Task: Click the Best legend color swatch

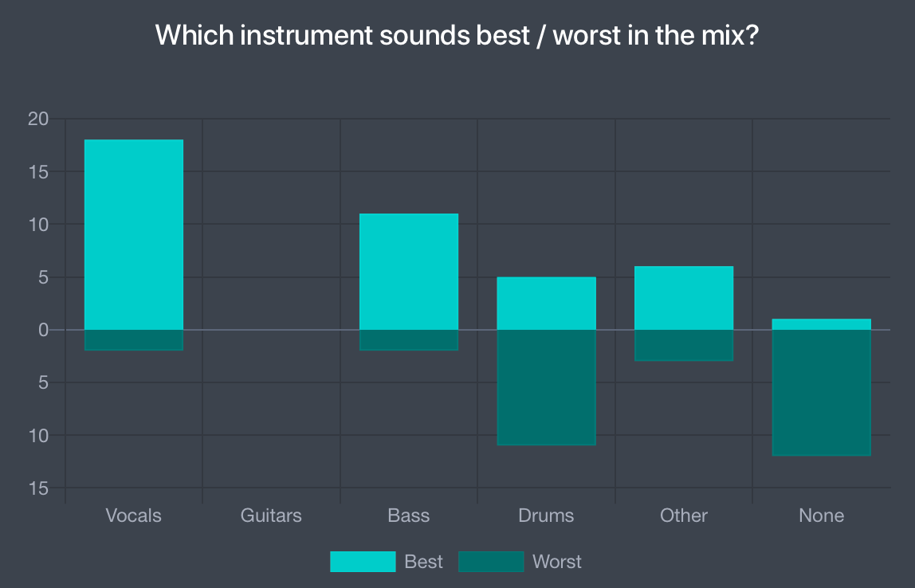Action: tap(363, 562)
